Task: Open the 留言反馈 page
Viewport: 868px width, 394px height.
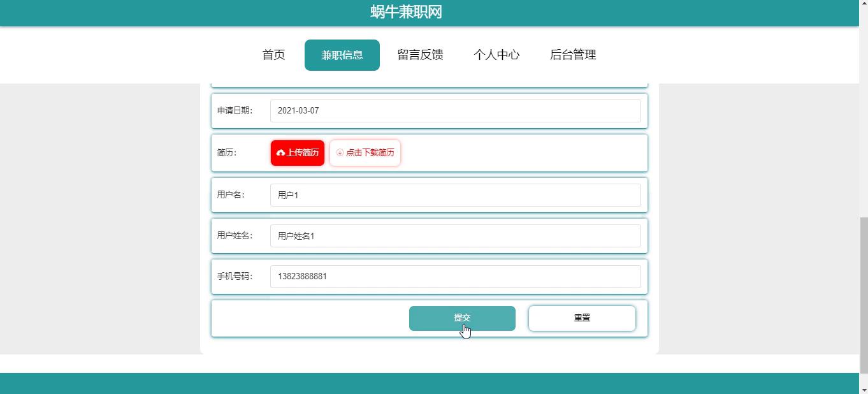Action: tap(420, 55)
